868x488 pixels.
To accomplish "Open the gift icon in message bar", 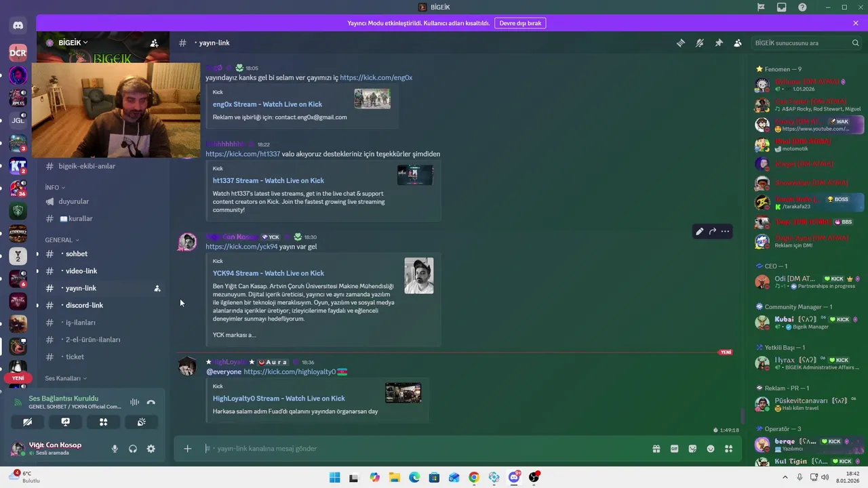I will point(656,449).
